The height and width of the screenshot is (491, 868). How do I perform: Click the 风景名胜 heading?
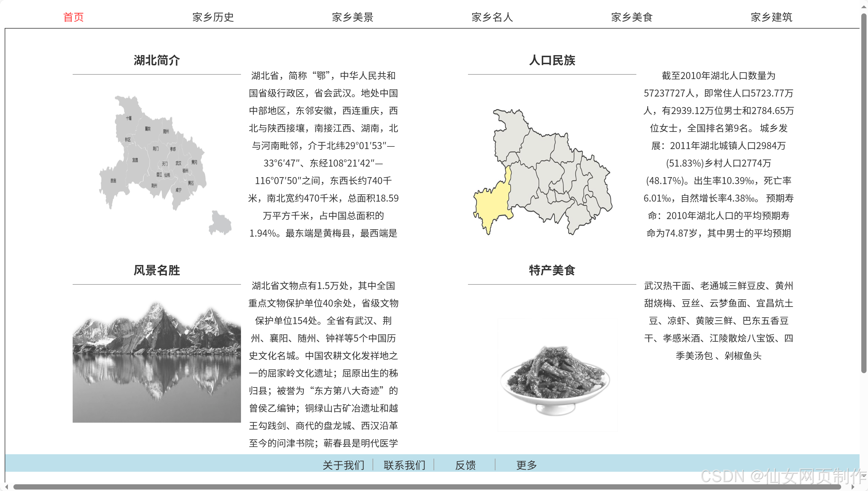click(x=156, y=270)
